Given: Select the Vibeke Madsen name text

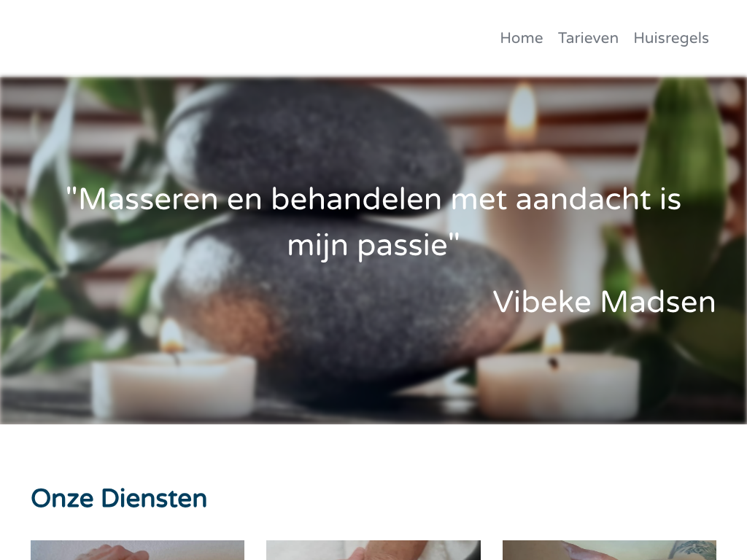Looking at the screenshot, I should click(604, 301).
